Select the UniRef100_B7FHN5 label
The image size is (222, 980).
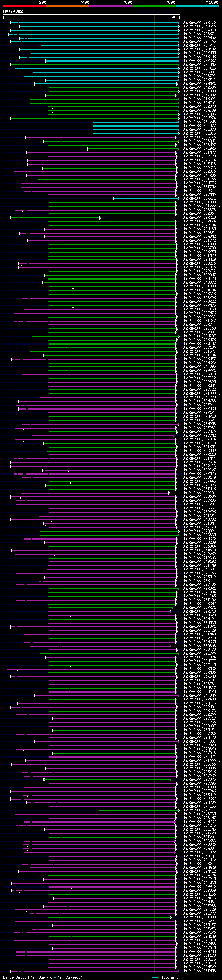pyautogui.click(x=199, y=64)
